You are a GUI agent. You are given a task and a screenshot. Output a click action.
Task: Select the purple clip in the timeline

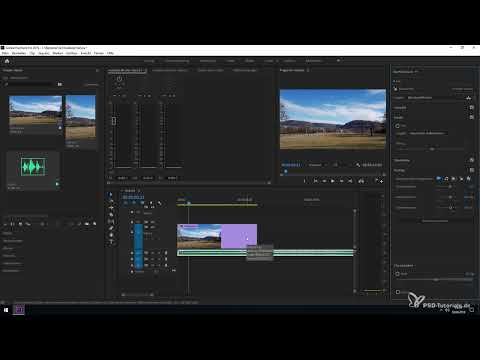point(239,236)
